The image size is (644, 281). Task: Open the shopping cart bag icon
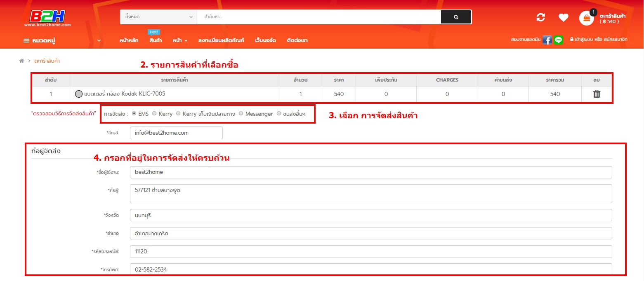586,18
